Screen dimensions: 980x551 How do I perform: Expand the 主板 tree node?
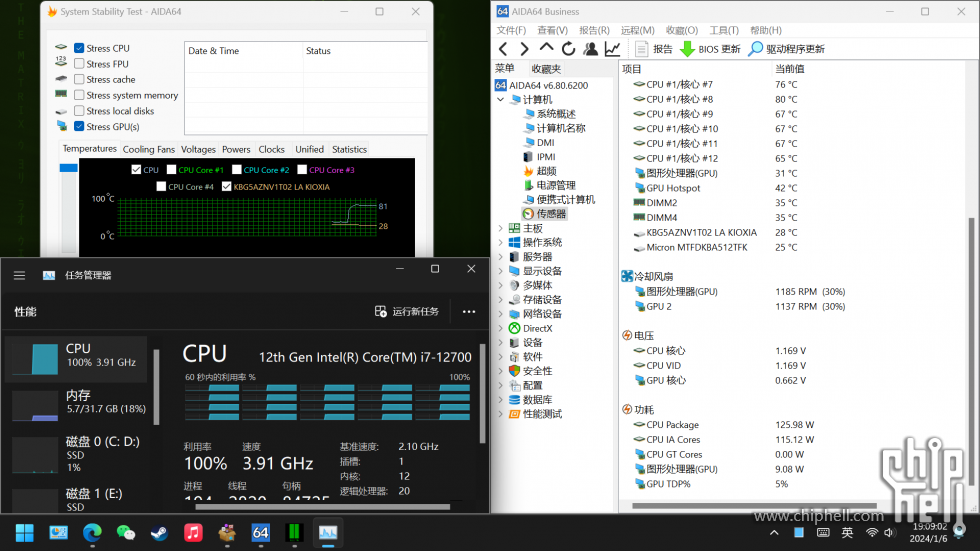(501, 228)
